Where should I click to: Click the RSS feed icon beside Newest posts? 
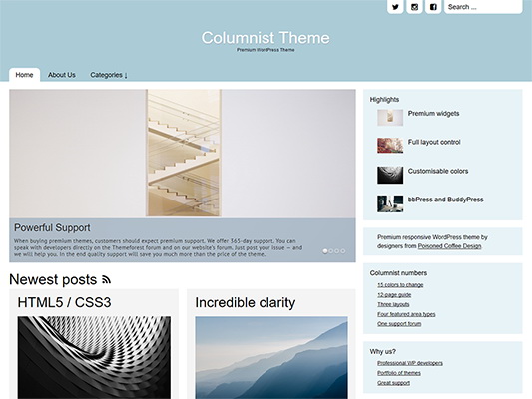pyautogui.click(x=106, y=279)
